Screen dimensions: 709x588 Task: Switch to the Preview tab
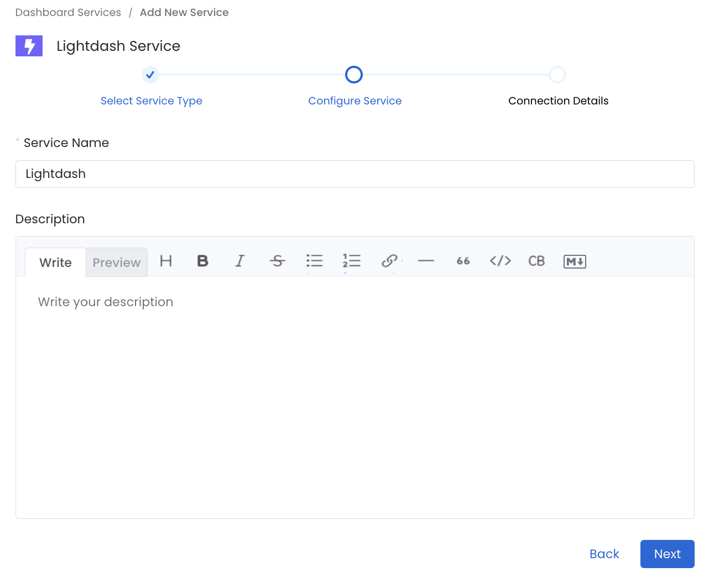pyautogui.click(x=117, y=262)
